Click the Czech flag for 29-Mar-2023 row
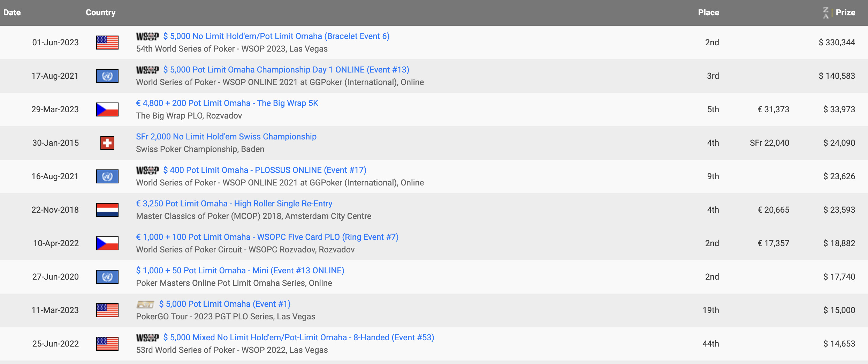 coord(107,109)
